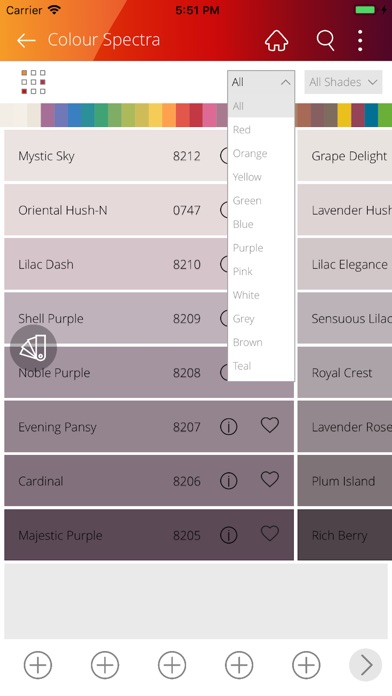Select the Mystic Sky 8212 swatch
Viewport: 392px width, 696px height.
(149, 155)
